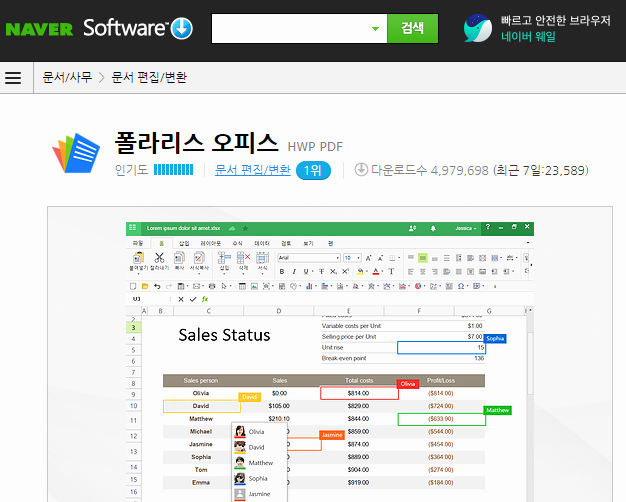Viewport: 626px width, 502px height.
Task: Click the 삭제 delete cells icon
Action: [x=243, y=258]
